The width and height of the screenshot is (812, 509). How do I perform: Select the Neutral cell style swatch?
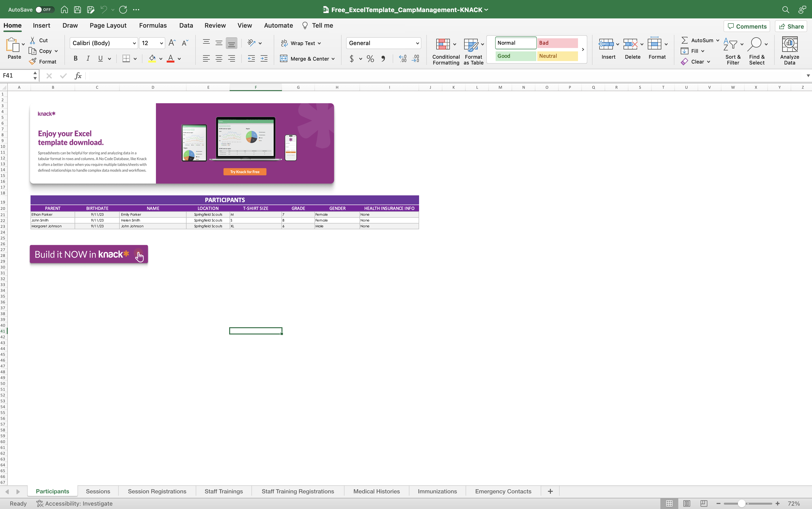557,56
